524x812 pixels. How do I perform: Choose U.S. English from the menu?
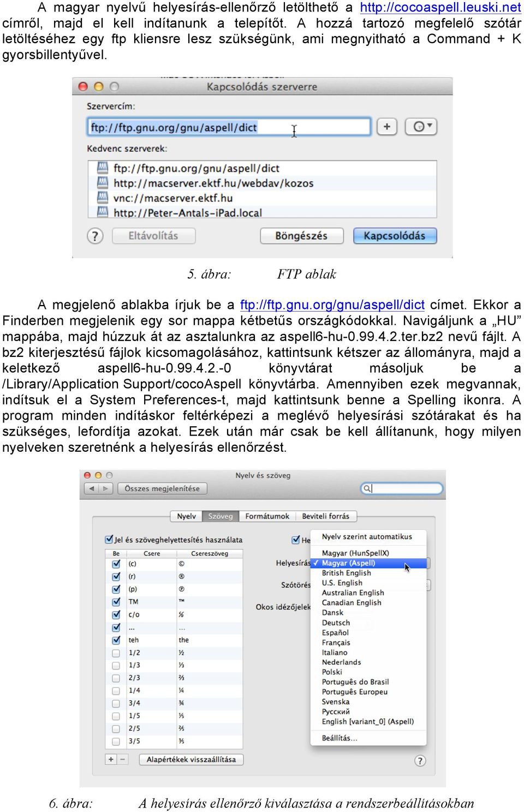[368, 583]
